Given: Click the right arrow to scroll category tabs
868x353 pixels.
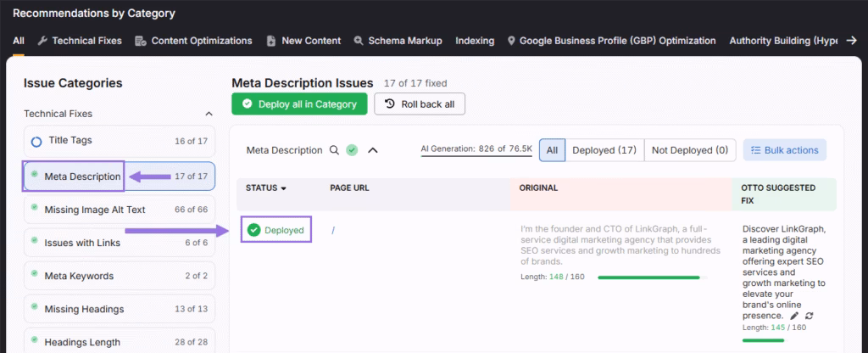Looking at the screenshot, I should (x=850, y=40).
